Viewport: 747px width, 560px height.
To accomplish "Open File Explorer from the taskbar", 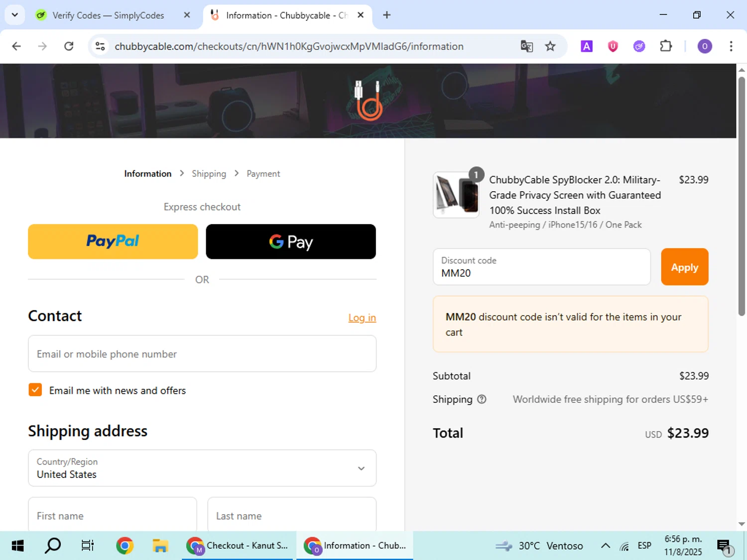I will 160,546.
